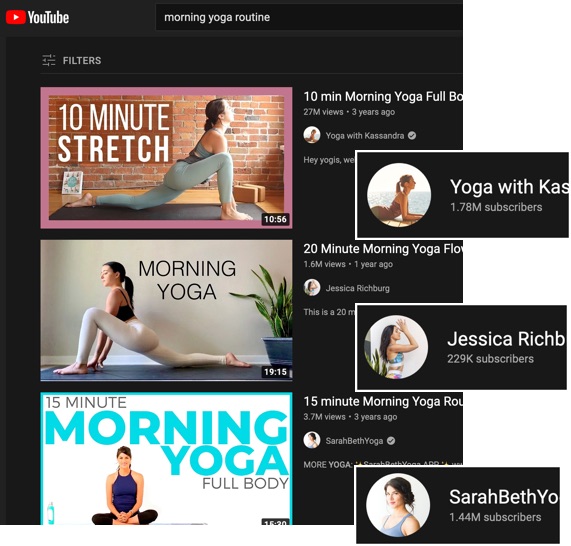Open 15 Minute Morning Yoga Full Body thumbnail
571x546 pixels.
click(x=166, y=459)
